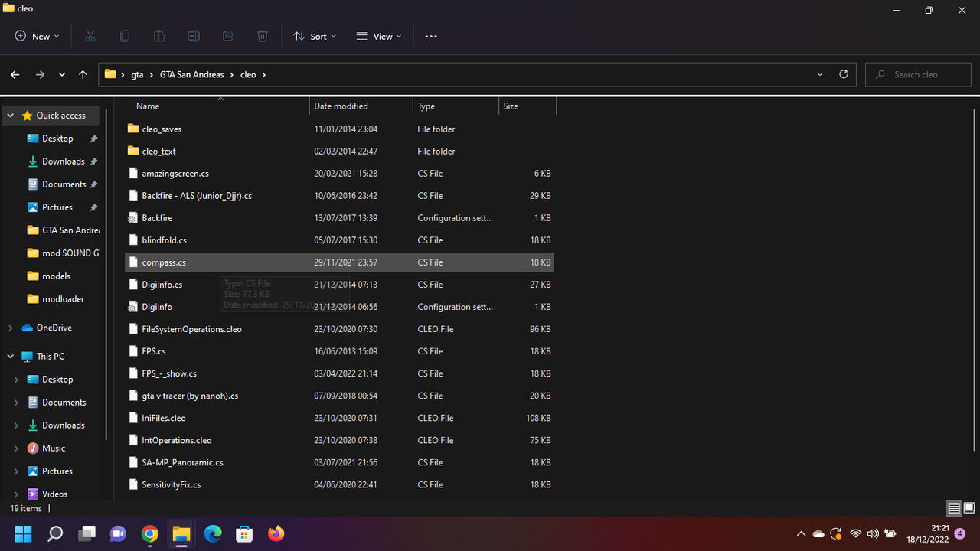
Task: Sort by the Type column header
Action: coord(456,106)
